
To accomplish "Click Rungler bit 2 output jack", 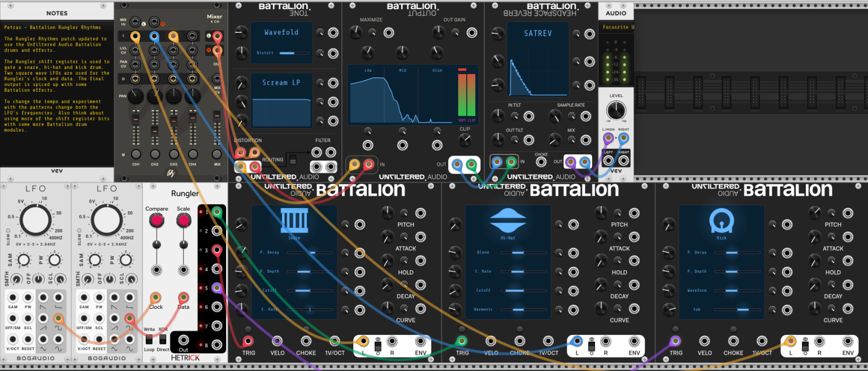I will tap(218, 231).
